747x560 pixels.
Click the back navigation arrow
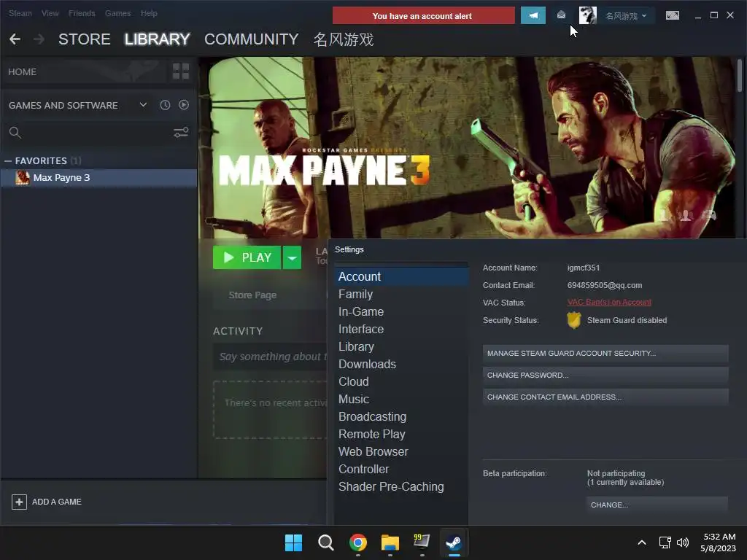(15, 39)
